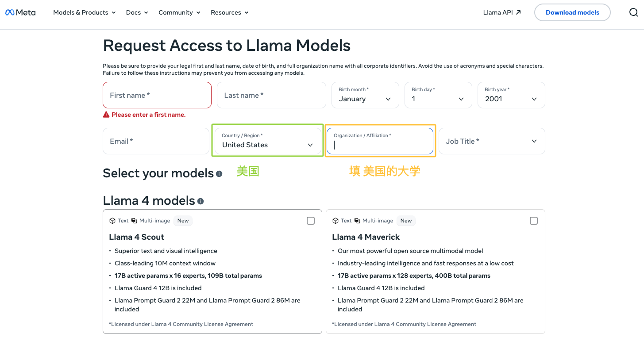
Task: Click the Download models button
Action: (572, 12)
